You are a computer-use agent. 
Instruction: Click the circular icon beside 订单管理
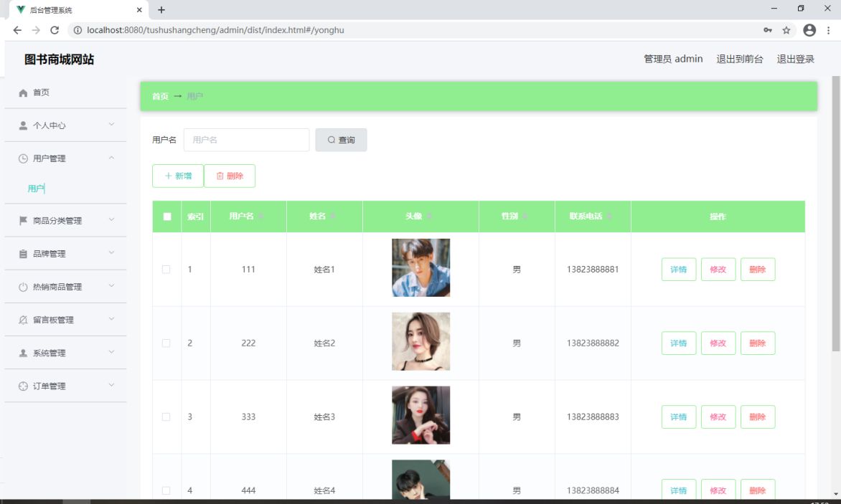pyautogui.click(x=23, y=386)
